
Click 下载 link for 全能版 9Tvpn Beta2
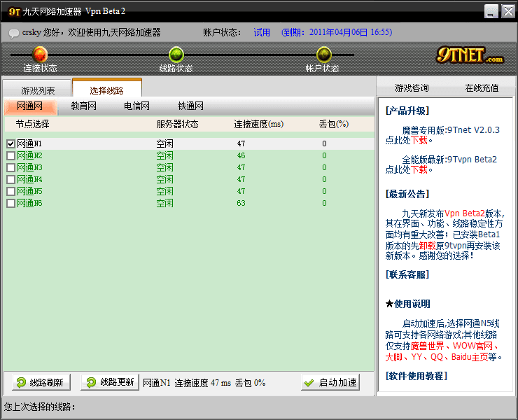coord(419,170)
